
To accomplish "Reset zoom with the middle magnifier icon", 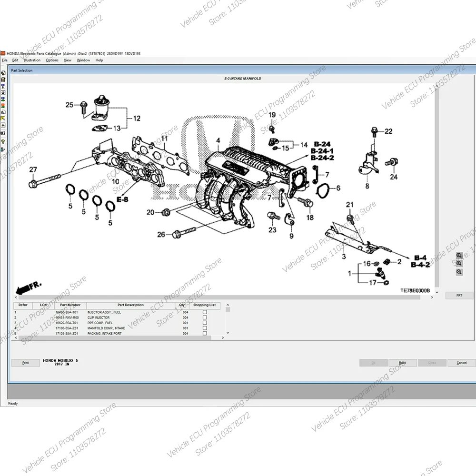I will tap(459, 264).
